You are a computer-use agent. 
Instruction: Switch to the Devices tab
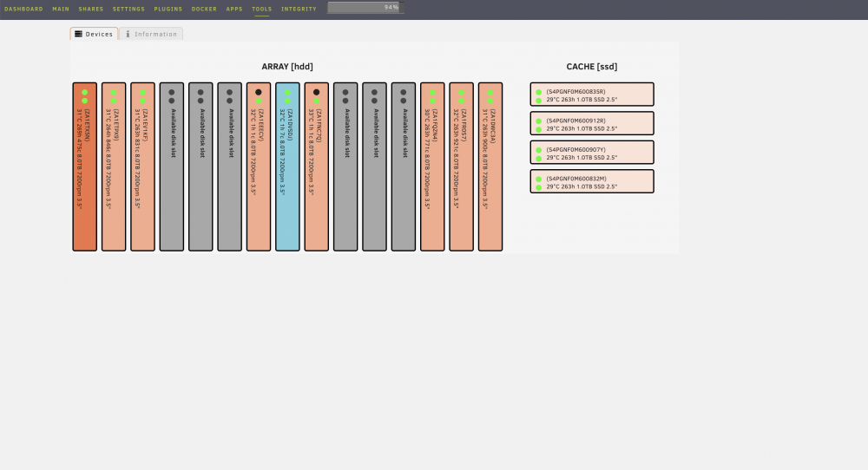[94, 34]
